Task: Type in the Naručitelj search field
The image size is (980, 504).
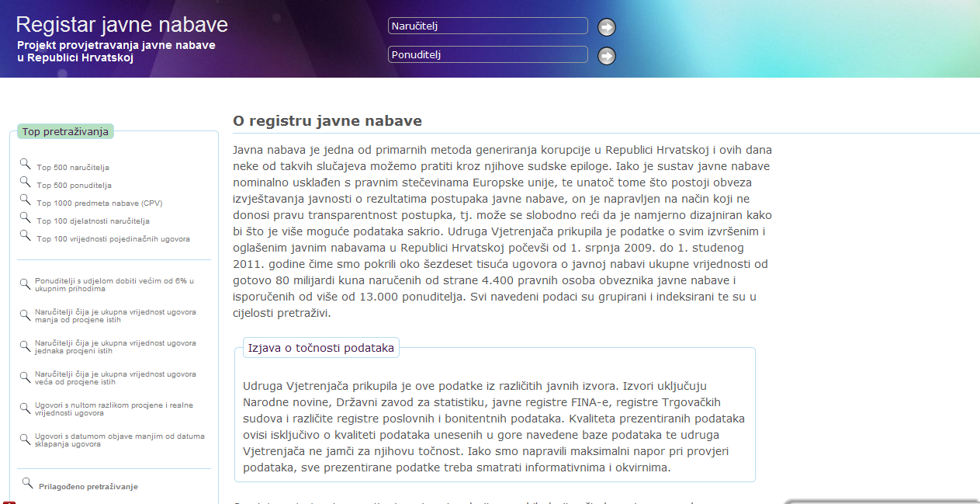Action: (487, 26)
